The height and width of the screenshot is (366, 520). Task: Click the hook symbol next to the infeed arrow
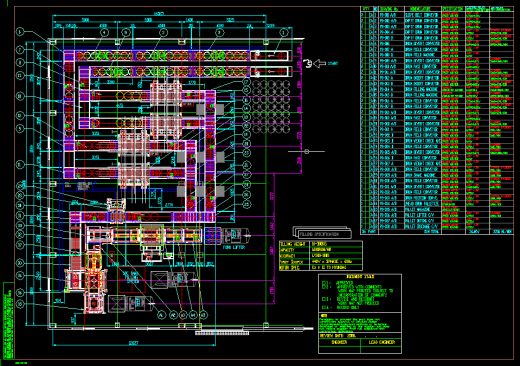click(x=308, y=63)
